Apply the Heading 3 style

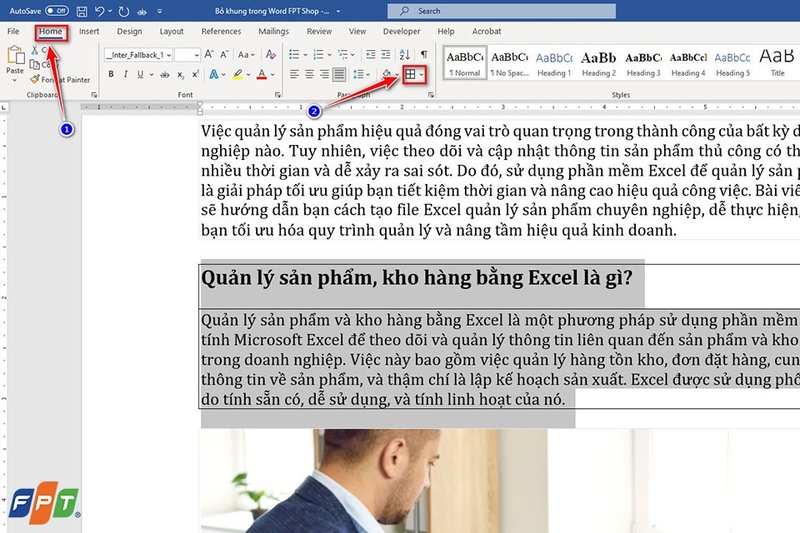643,63
